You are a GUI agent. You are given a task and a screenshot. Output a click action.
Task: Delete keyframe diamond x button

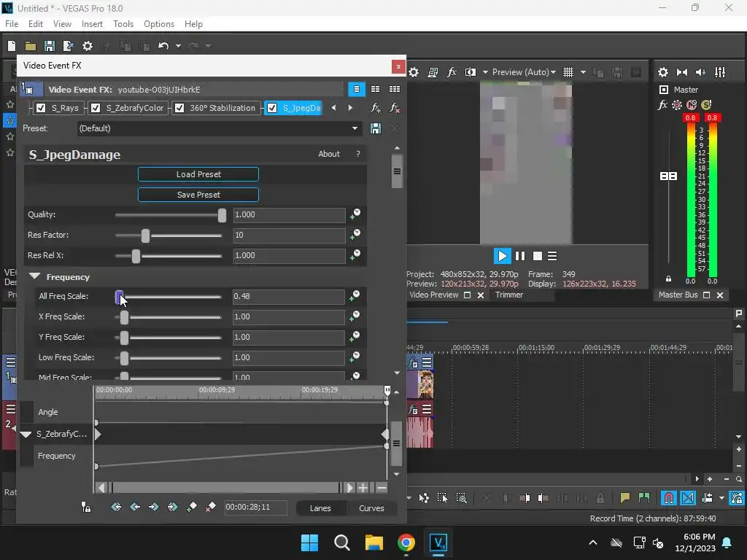pos(211,507)
